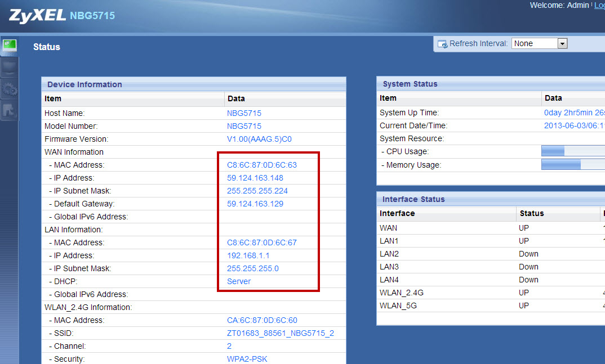Click the Device Information panel header
605x364 pixels.
coord(194,84)
